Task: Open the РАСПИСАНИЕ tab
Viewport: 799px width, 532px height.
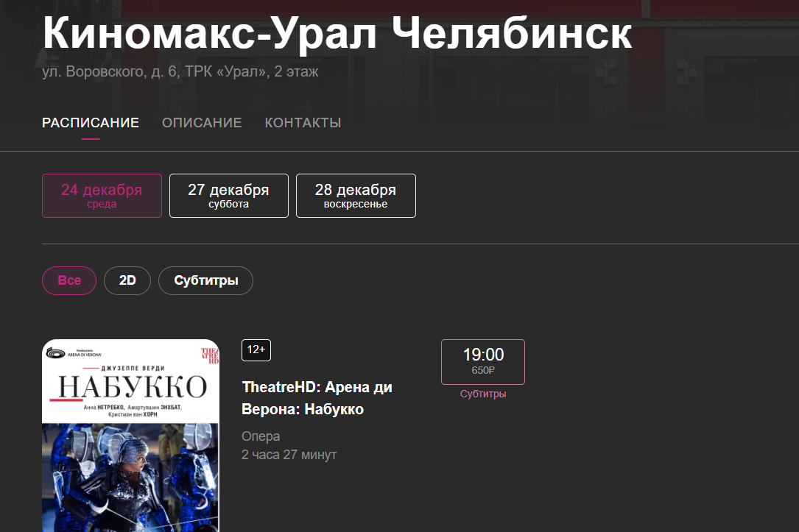Action: pyautogui.click(x=90, y=123)
